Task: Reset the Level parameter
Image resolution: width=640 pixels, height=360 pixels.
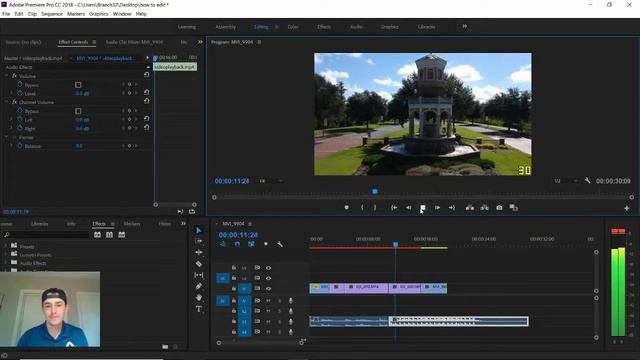Action: [x=147, y=93]
